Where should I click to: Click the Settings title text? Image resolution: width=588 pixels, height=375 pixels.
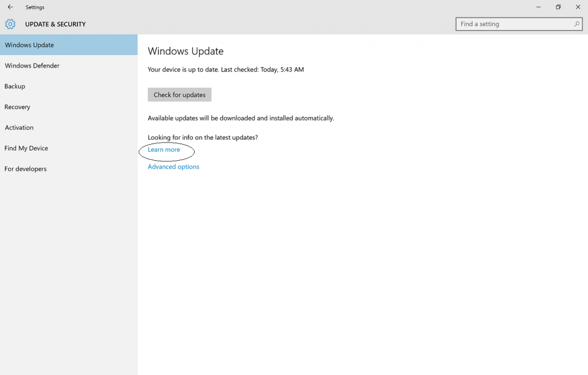click(x=35, y=7)
